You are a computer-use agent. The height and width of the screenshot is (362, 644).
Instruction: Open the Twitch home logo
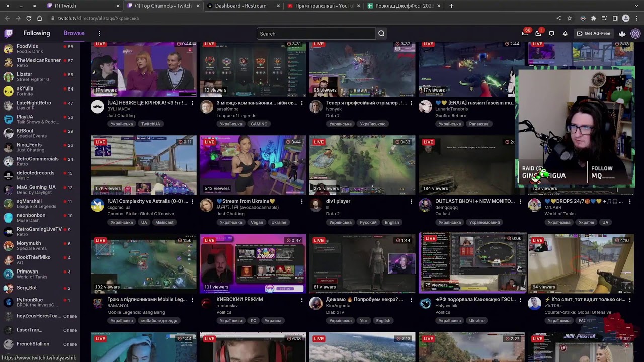coord(9,34)
